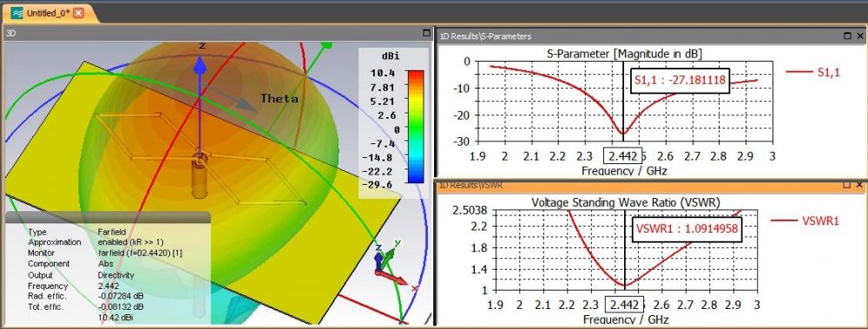The height and width of the screenshot is (329, 868).
Task: Click the blue z-axis arrow in 3D view
Action: [x=200, y=67]
